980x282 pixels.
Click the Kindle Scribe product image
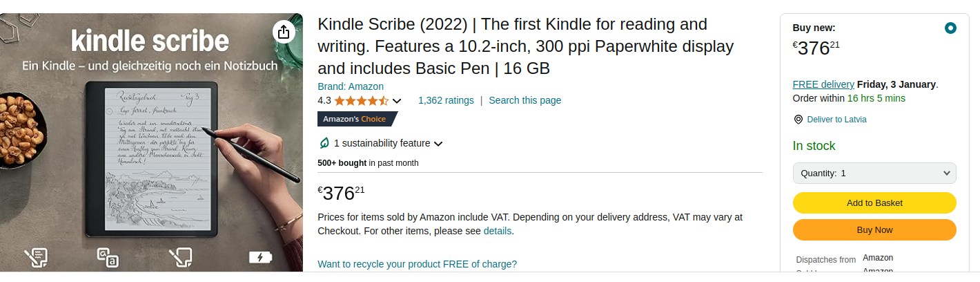[152, 152]
